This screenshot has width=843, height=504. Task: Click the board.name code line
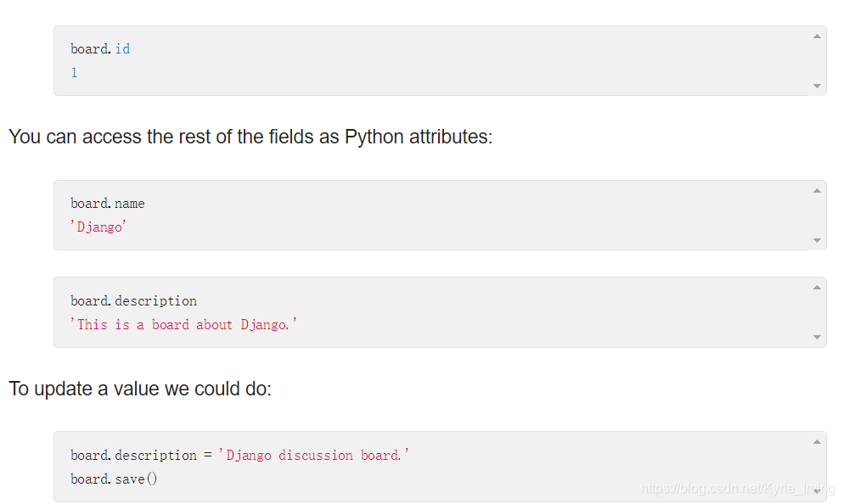coord(108,204)
